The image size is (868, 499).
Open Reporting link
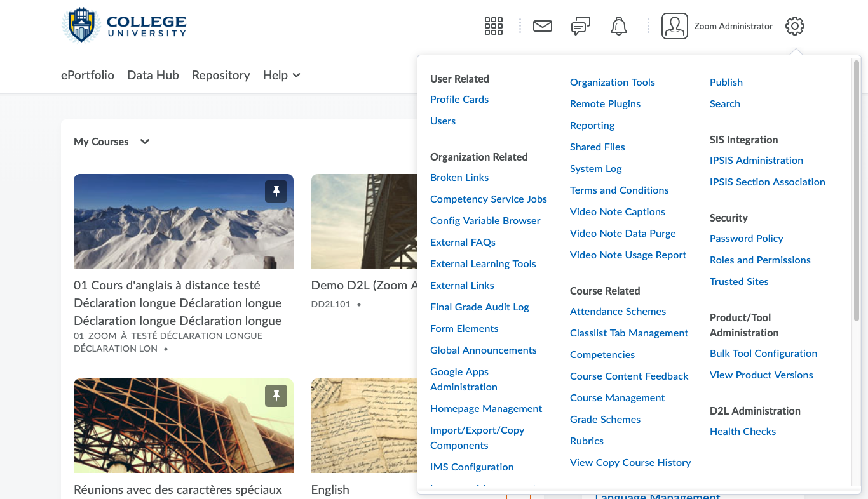pyautogui.click(x=592, y=126)
